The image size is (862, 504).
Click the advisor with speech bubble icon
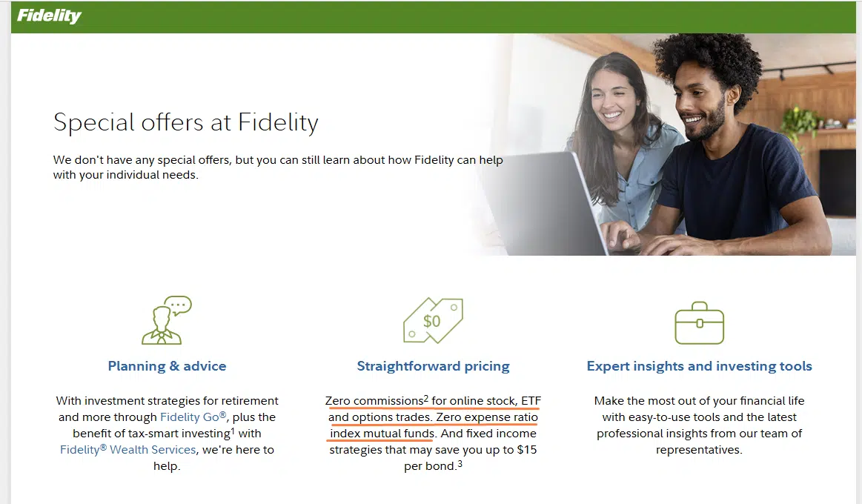coord(167,320)
